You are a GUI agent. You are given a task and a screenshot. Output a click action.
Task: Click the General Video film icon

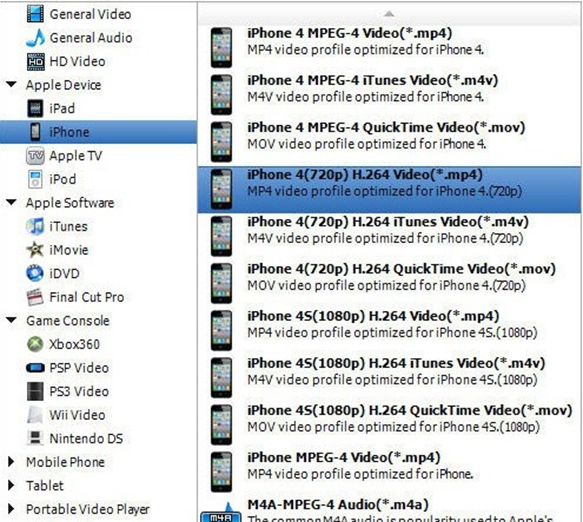tap(35, 14)
